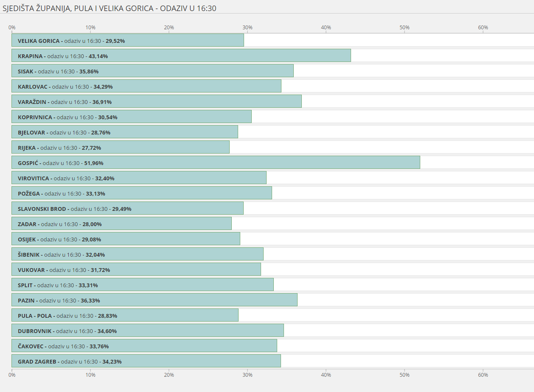Viewport: 534px width, 392px height.
Task: Select the Pula - Pola bar
Action: click(x=125, y=315)
